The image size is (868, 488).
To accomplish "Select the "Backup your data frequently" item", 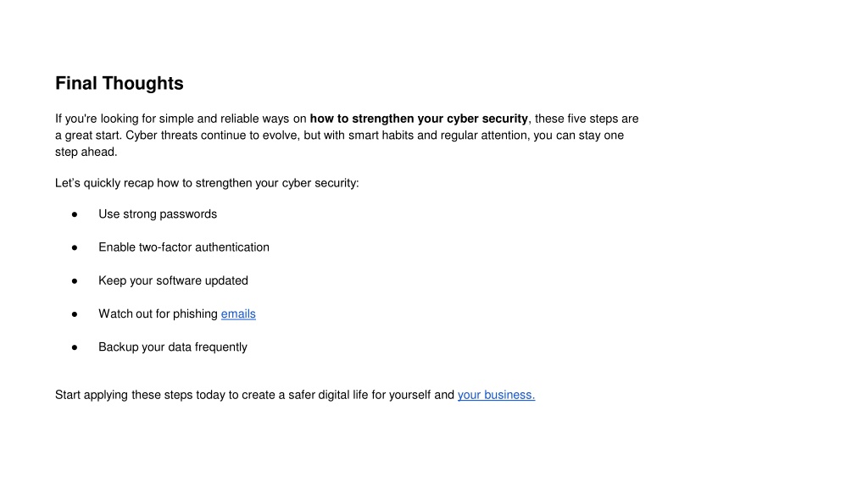I will 173,347.
